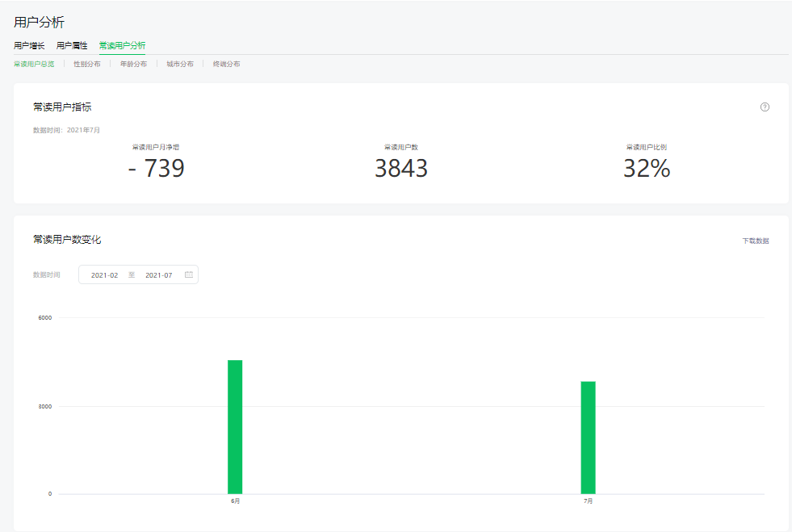Image resolution: width=792 pixels, height=532 pixels.
Task: Click the 下载数据 link
Action: (x=756, y=241)
